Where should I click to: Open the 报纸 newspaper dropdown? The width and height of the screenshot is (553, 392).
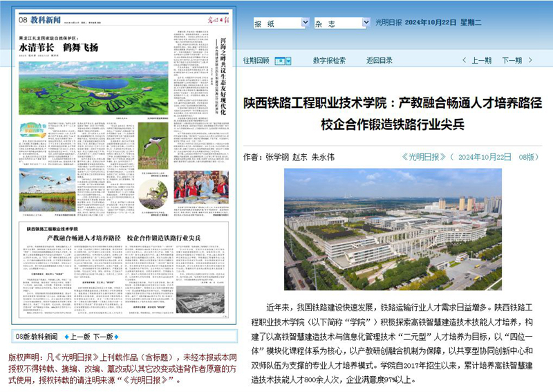click(281, 24)
